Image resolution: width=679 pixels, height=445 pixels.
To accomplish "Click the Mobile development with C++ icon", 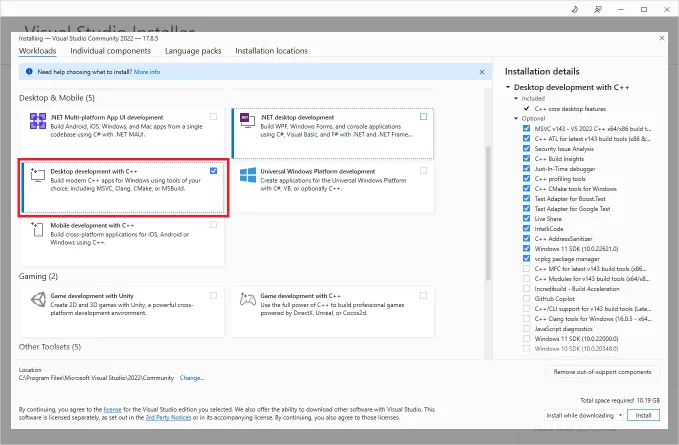I will 38,229.
